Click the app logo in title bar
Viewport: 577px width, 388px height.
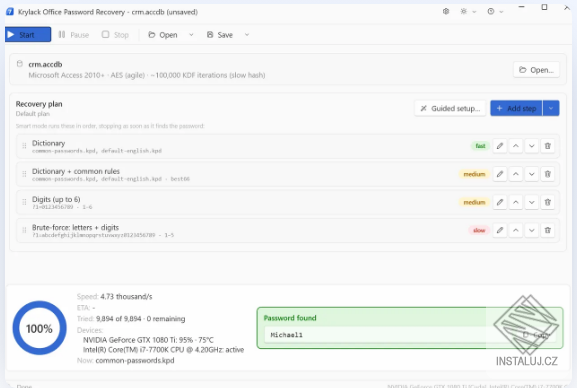point(10,11)
